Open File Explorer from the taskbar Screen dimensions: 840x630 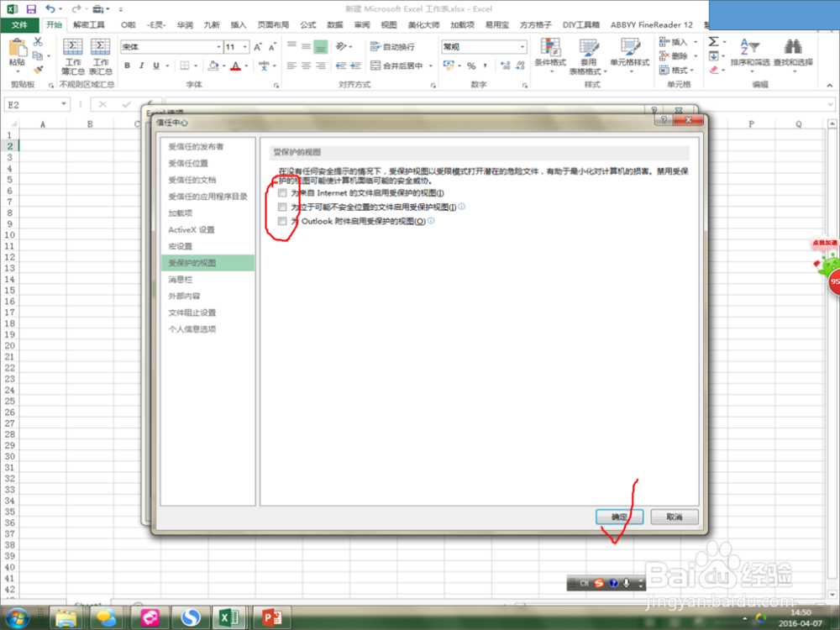pos(66,617)
